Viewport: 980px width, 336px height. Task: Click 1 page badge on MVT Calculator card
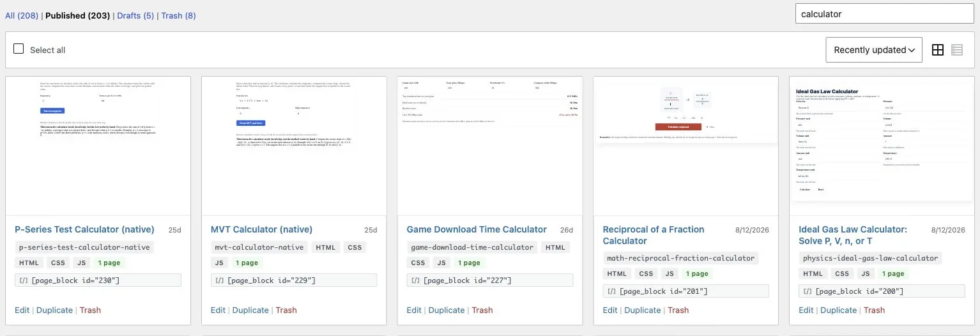click(247, 263)
